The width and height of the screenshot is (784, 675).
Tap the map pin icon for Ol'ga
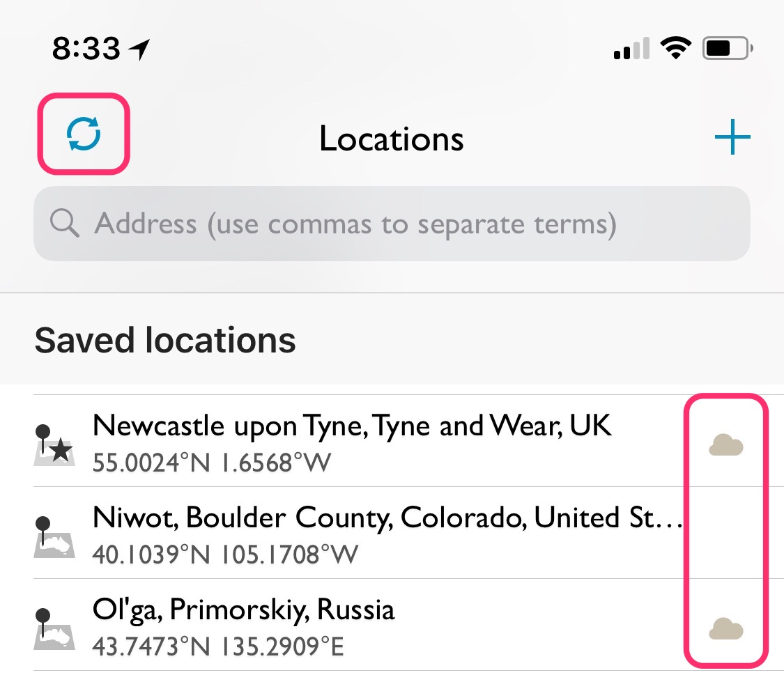pyautogui.click(x=54, y=629)
